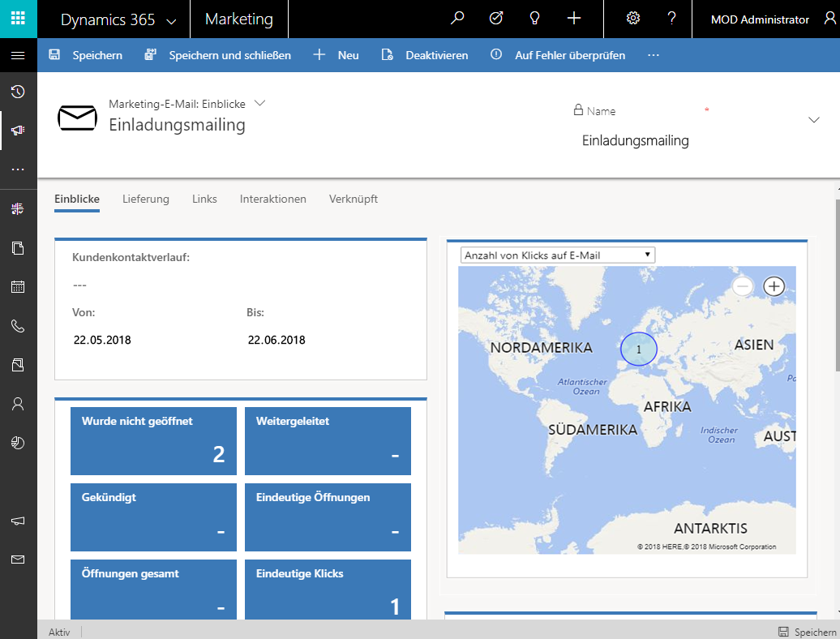Click the vertical scrollbar thumb on right
The height and width of the screenshot is (639, 840).
point(838,284)
